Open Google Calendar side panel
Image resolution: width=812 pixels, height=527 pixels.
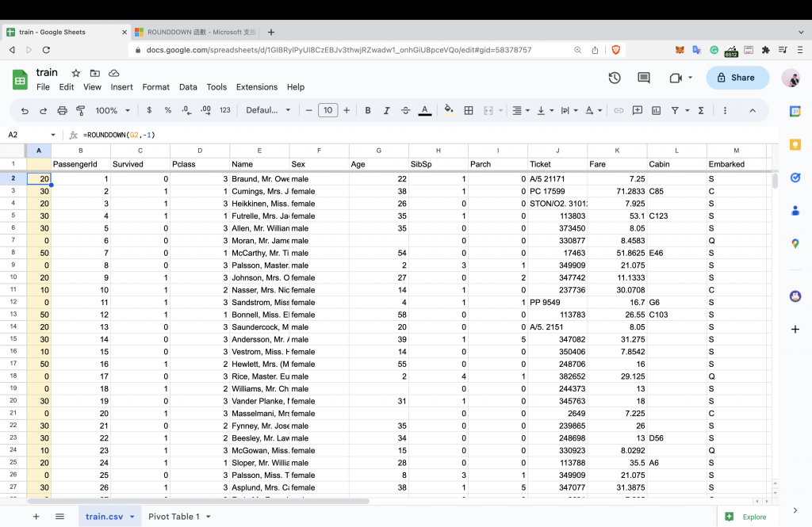click(x=795, y=111)
